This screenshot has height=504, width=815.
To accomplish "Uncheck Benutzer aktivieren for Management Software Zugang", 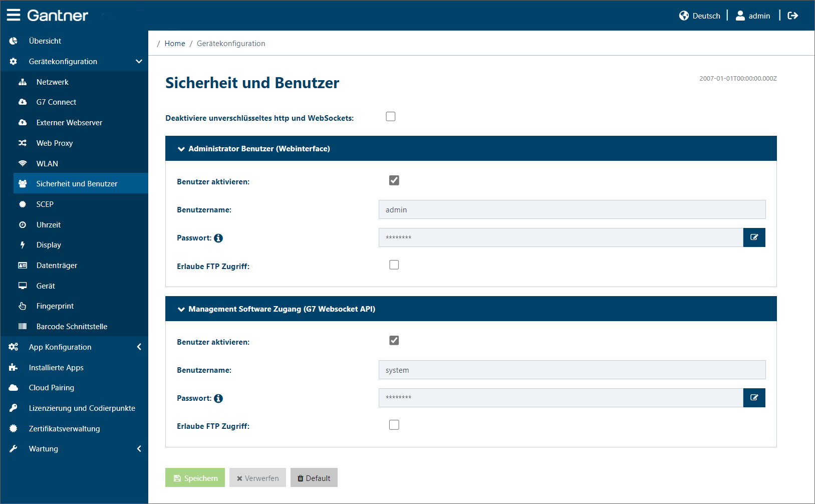I will click(394, 341).
